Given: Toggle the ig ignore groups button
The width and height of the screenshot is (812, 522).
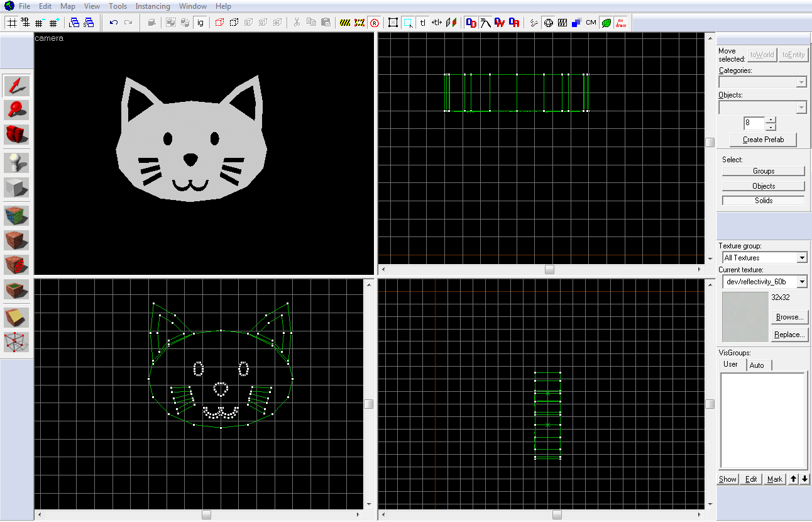Looking at the screenshot, I should 200,23.
